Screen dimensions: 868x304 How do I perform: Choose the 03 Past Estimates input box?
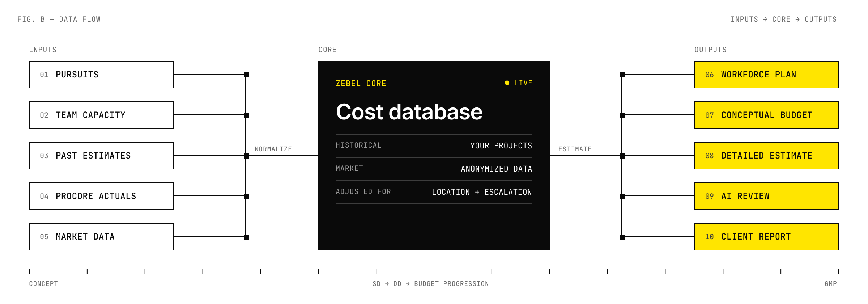[101, 156]
